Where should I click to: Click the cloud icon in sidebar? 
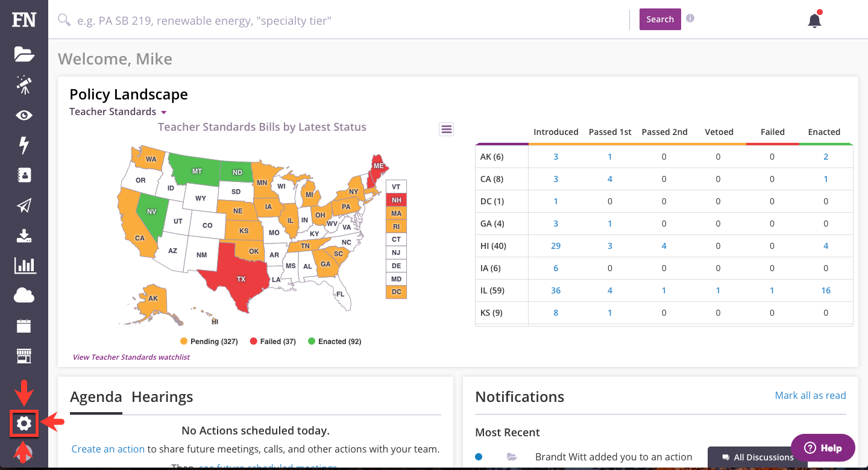pos(24,295)
